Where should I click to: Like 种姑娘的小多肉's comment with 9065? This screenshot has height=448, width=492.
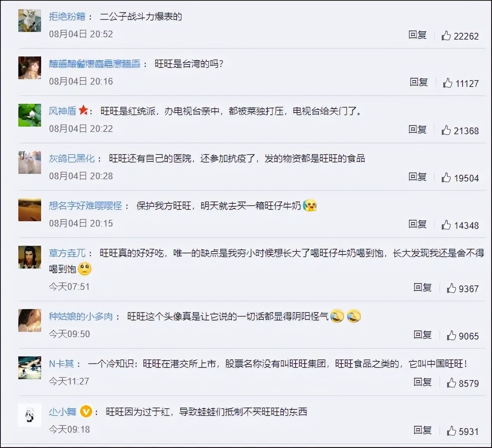pos(451,335)
